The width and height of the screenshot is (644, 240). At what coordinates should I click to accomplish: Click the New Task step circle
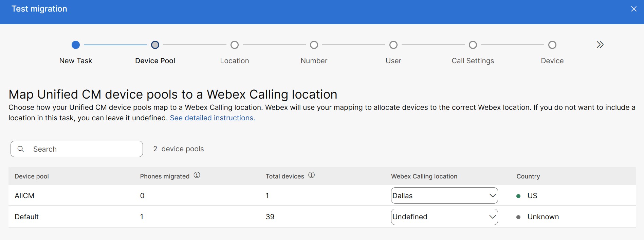(x=76, y=45)
